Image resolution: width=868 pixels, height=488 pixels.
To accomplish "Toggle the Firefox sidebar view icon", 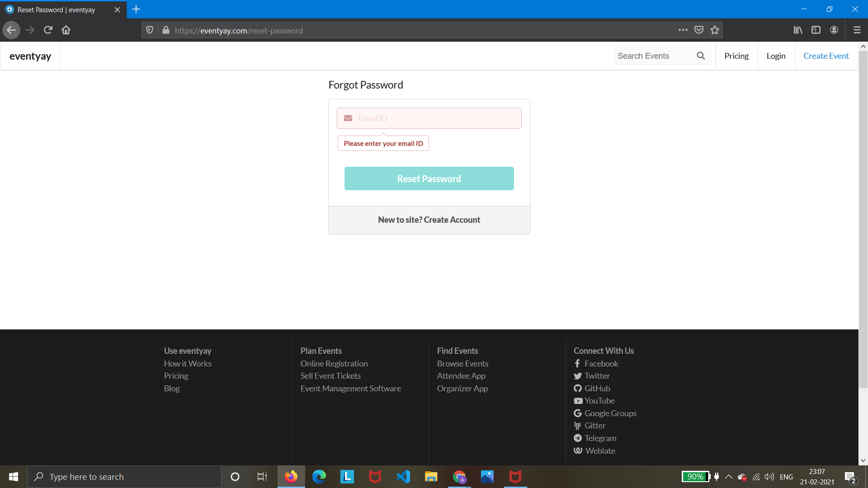I will (x=816, y=30).
